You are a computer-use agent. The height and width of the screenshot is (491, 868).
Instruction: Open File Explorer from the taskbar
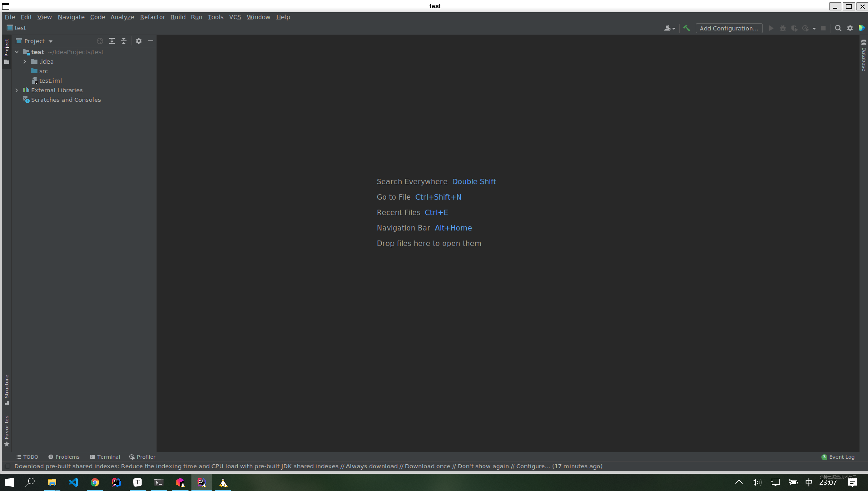(x=52, y=482)
